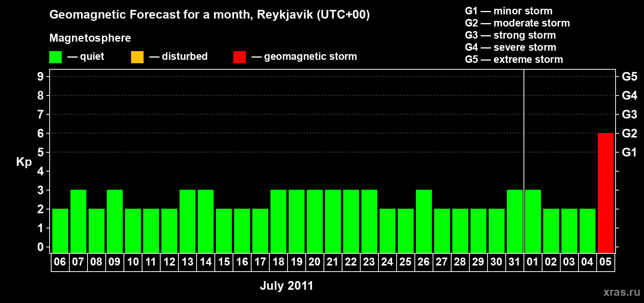The height and width of the screenshot is (303, 644).
Task: Click the Kp value 9 axis label
Action: pos(41,77)
